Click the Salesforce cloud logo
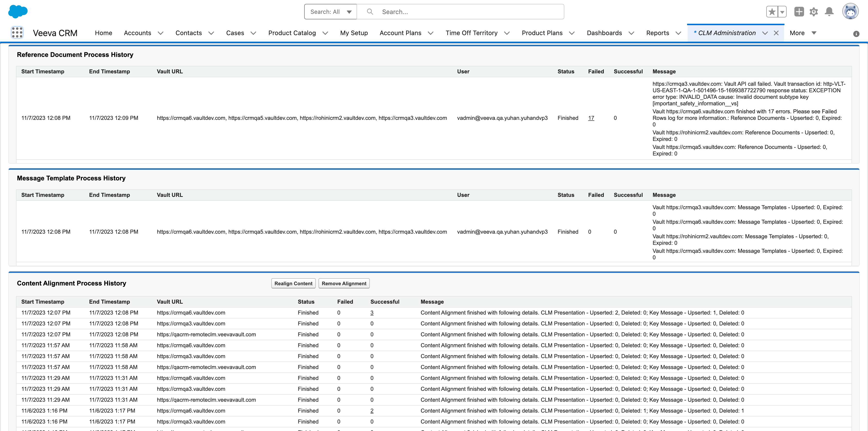Screen dimensions: 868x431 18,11
